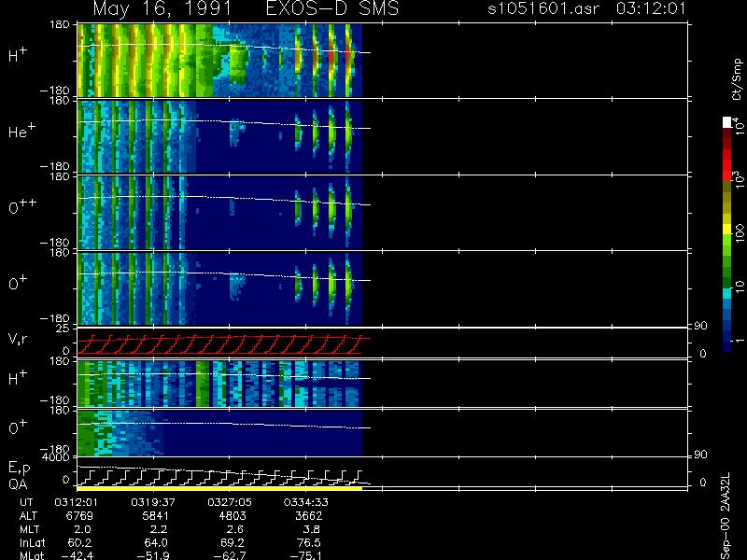Select the InLat row label
This screenshot has height=560, width=747.
(x=33, y=542)
